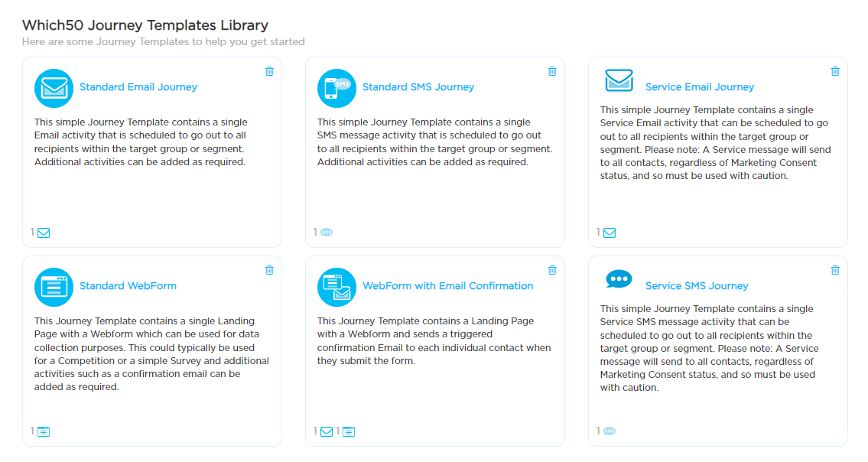Image resolution: width=868 pixels, height=462 pixels.
Task: Click the 'Here are some Journey Templates' subtitle
Action: pos(164,41)
